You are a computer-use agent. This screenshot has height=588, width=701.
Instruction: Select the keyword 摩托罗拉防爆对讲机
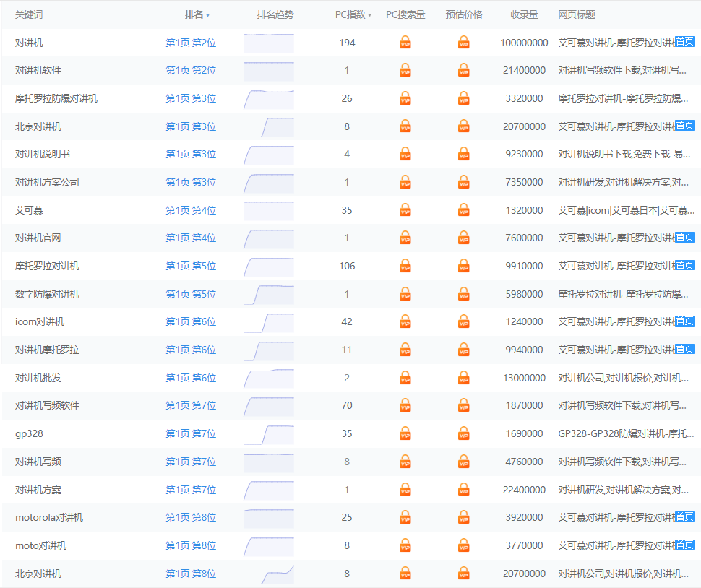pyautogui.click(x=56, y=99)
